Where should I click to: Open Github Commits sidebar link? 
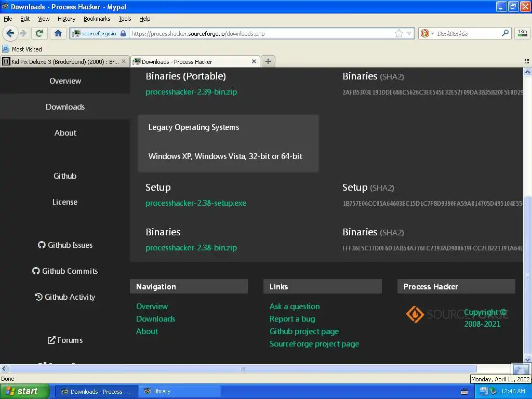coord(65,271)
